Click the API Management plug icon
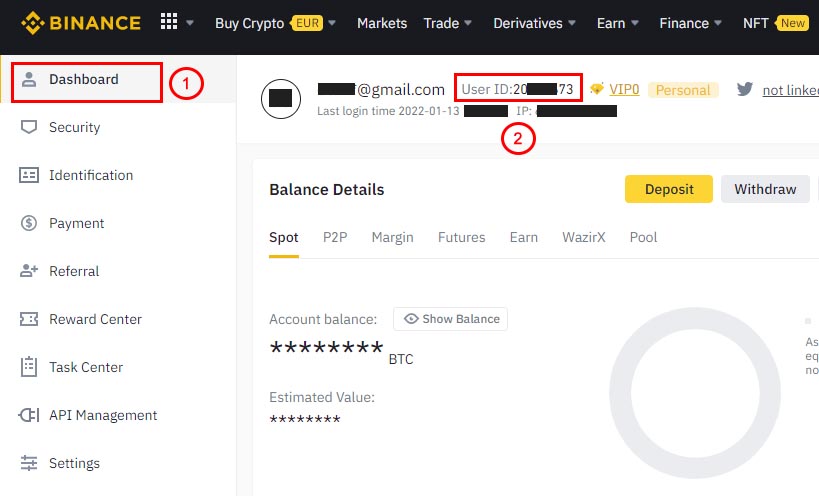This screenshot has height=496, width=819. [x=29, y=415]
